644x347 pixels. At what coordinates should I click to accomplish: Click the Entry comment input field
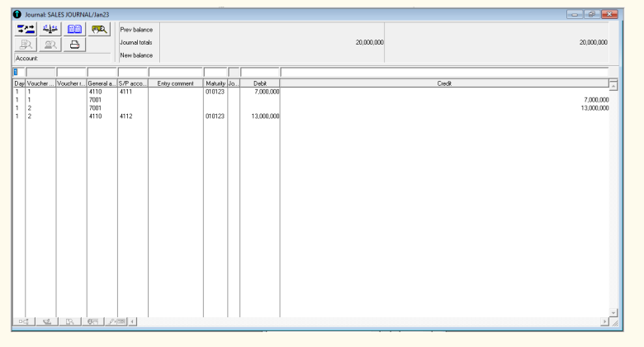click(x=175, y=73)
